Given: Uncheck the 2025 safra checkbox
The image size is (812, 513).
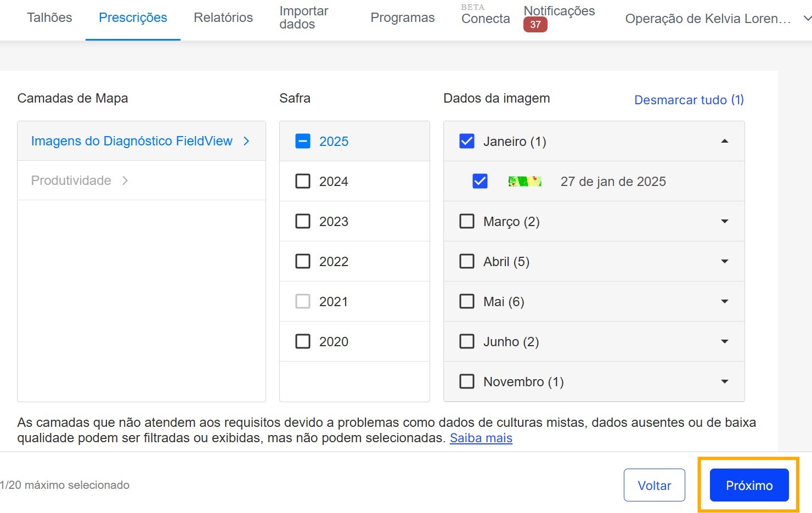Looking at the screenshot, I should pyautogui.click(x=303, y=142).
